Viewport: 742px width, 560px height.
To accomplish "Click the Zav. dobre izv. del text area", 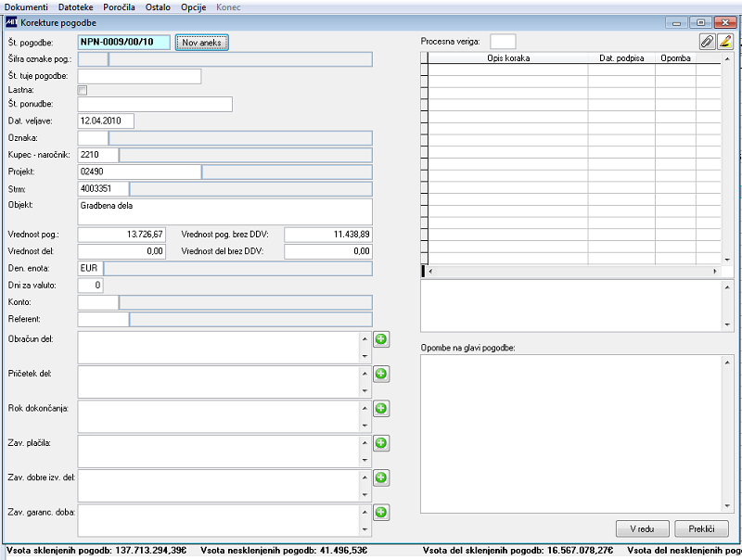I will click(219, 486).
